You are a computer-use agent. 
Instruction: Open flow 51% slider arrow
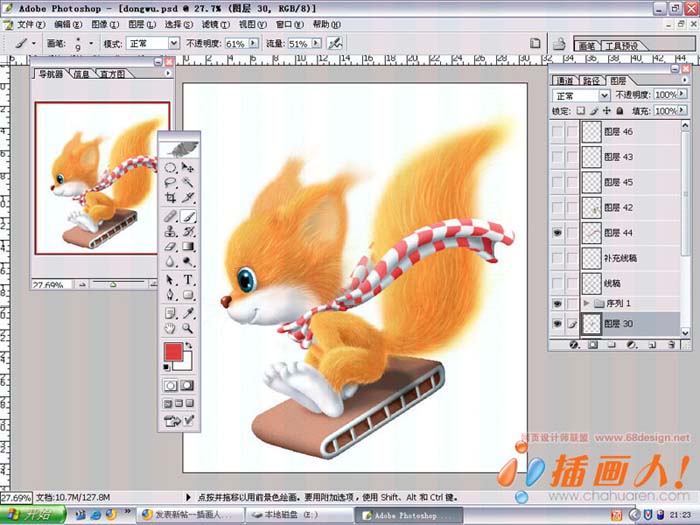click(317, 43)
